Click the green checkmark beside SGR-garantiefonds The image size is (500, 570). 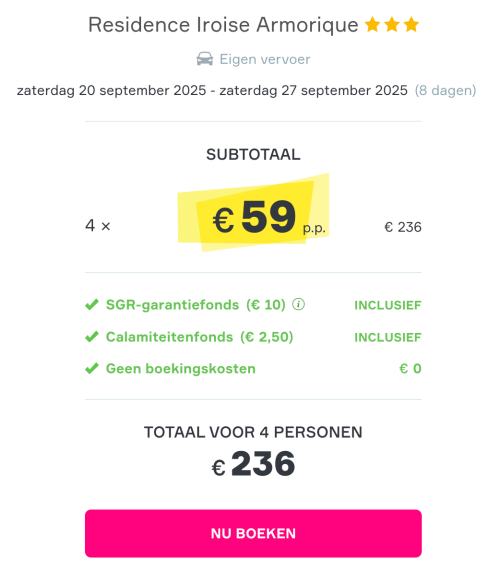92,305
